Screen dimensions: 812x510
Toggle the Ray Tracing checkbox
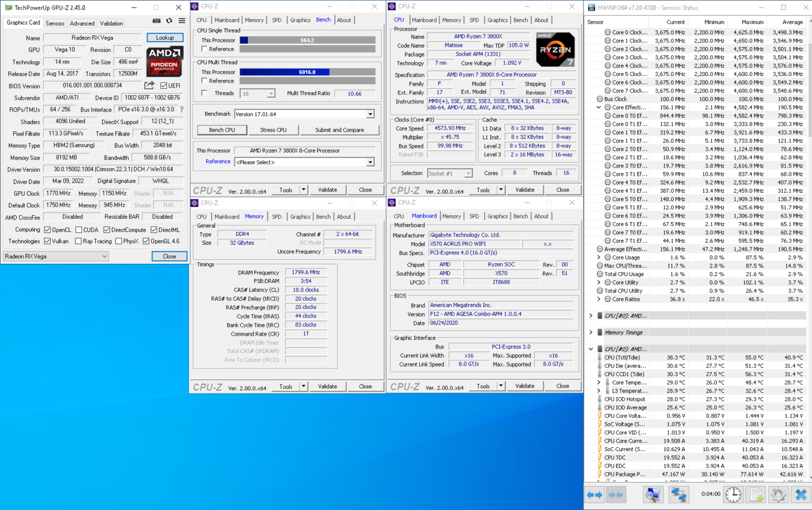click(x=79, y=242)
